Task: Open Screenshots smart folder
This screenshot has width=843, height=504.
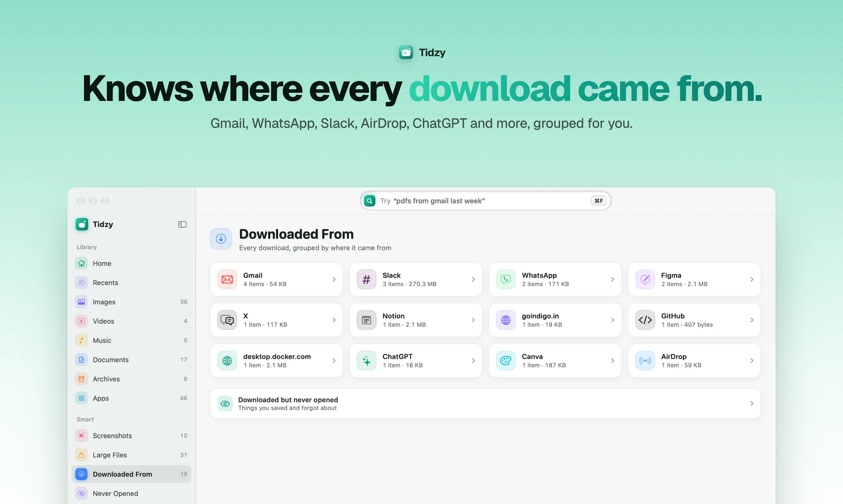Action: tap(131, 435)
